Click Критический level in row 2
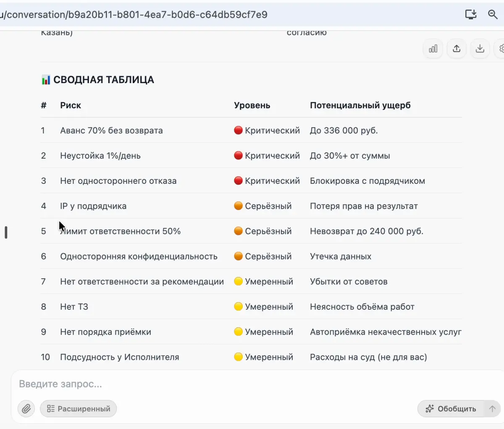504x429 pixels. click(267, 156)
